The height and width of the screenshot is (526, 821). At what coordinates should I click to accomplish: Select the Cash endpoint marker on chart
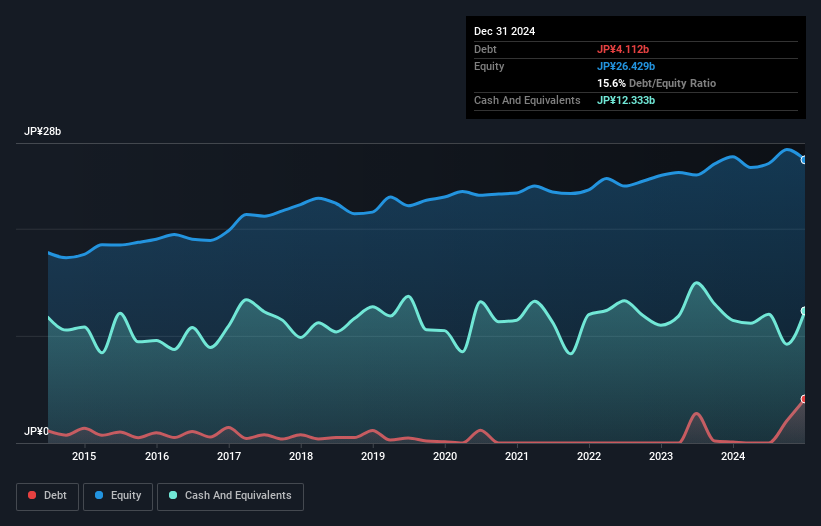[804, 311]
